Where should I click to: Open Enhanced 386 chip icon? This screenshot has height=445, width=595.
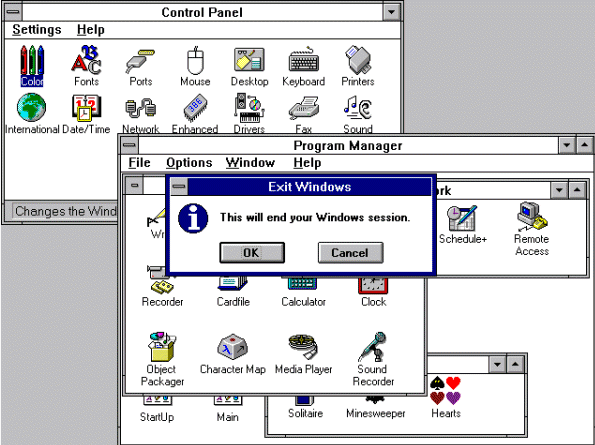[195, 113]
